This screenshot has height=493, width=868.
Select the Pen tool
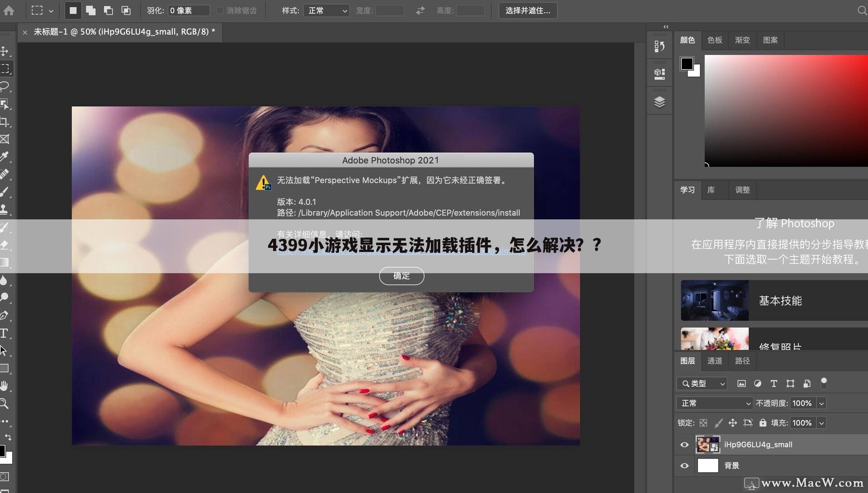pos(5,315)
